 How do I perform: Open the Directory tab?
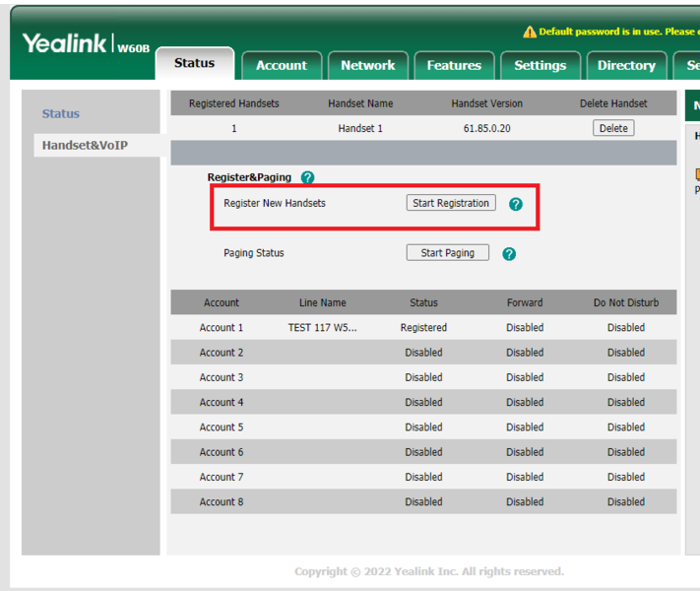point(626,65)
